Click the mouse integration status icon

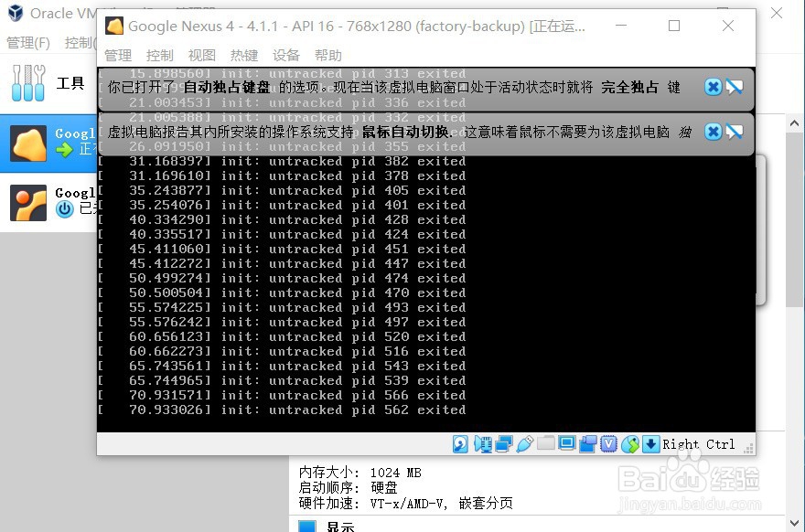630,443
